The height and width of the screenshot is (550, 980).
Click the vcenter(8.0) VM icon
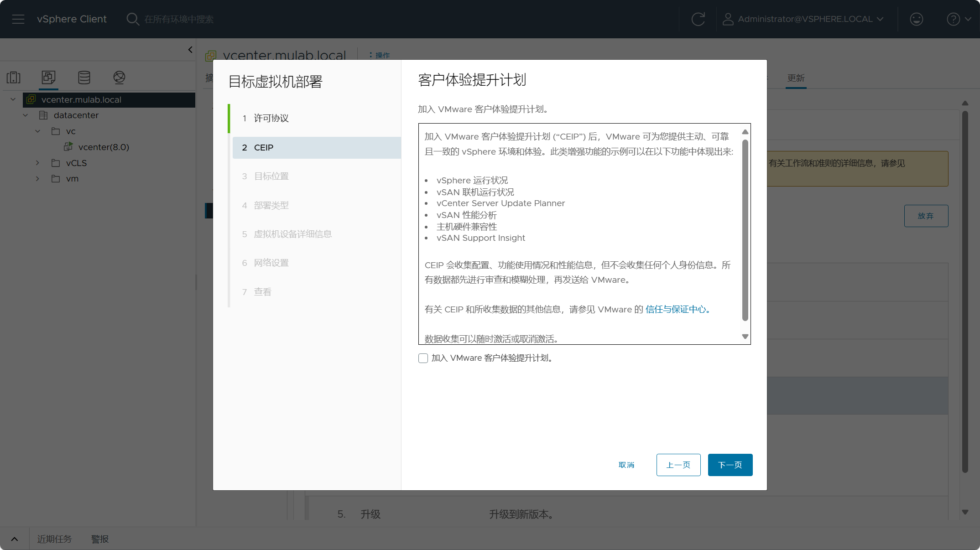tap(68, 146)
